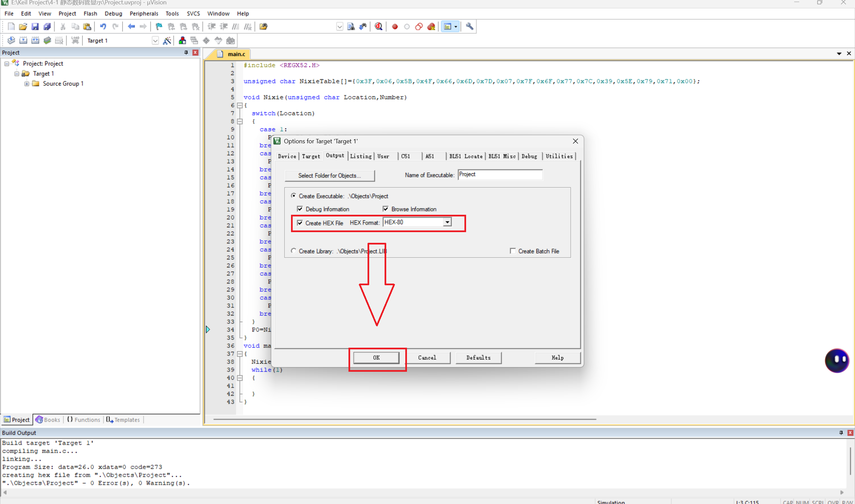Image resolution: width=855 pixels, height=504 pixels.
Task: Click the Manage Project Items icon
Action: click(182, 41)
